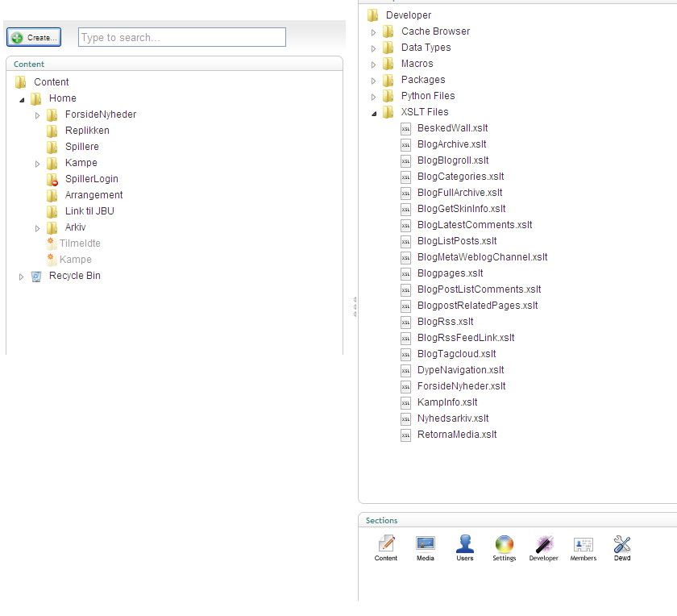Select the Arkiv tree item
Viewport: 677px width, 616px height.
pyautogui.click(x=76, y=227)
